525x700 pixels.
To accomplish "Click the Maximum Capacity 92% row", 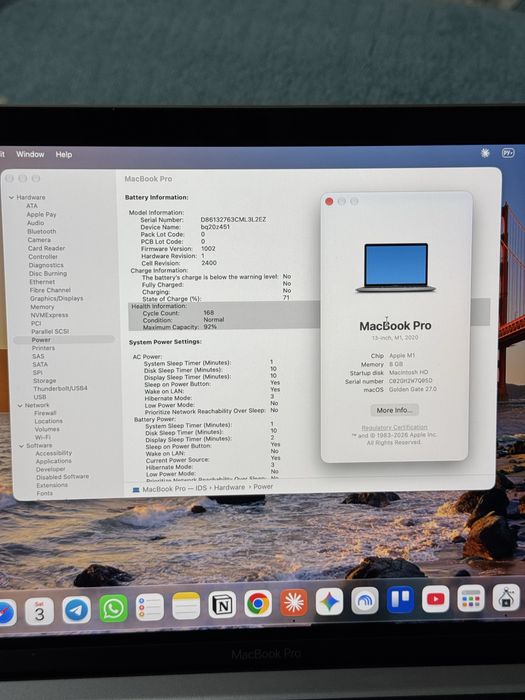I will [x=179, y=327].
